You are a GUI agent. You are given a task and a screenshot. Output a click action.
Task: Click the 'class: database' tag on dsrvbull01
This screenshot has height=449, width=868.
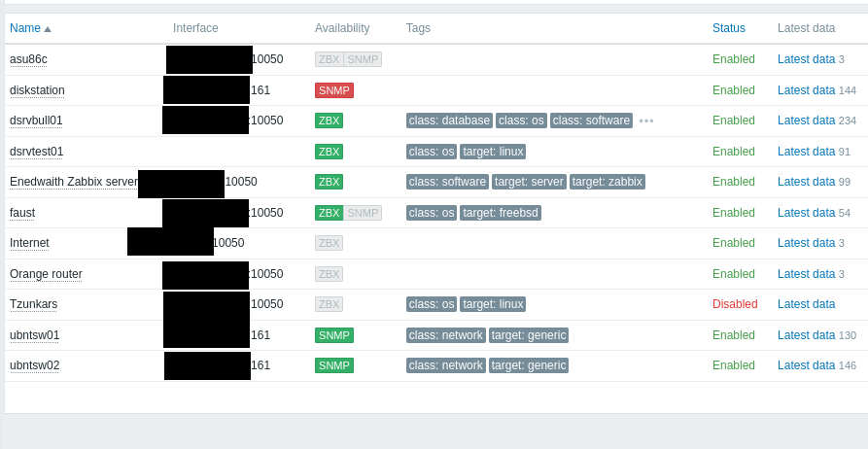click(449, 121)
